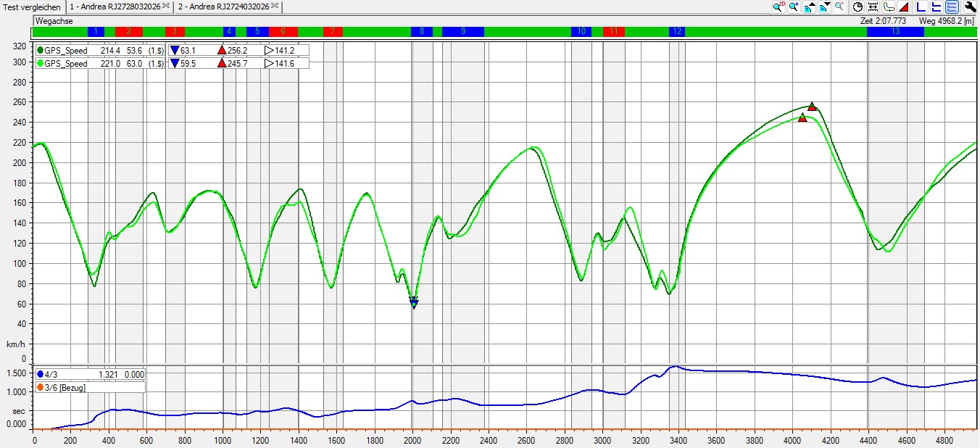Viewport: 980px width, 448px height.
Task: Click the horizontal arrows distance axis icon
Action: pyautogui.click(x=873, y=7)
